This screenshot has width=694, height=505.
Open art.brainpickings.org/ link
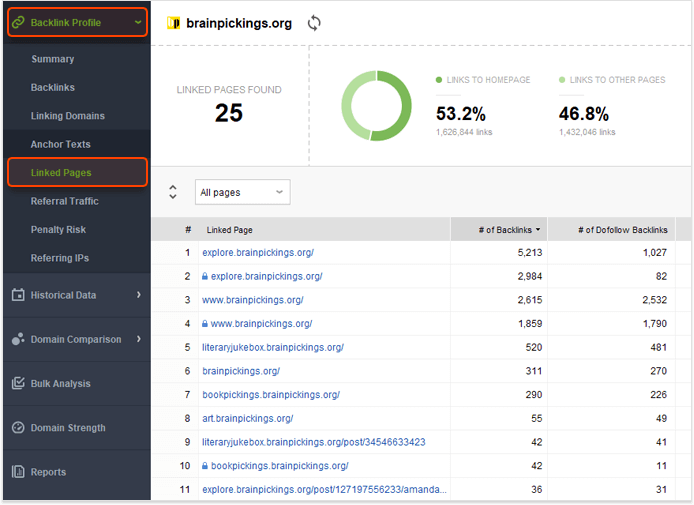coord(247,418)
